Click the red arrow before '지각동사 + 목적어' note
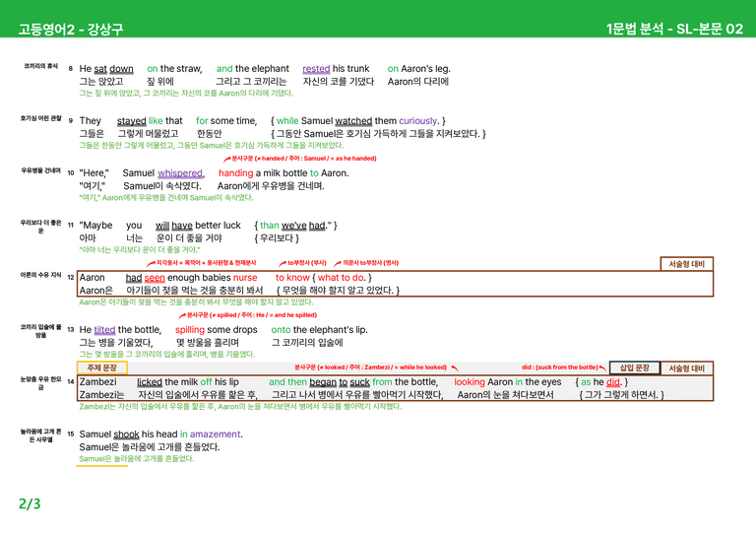 point(151,263)
